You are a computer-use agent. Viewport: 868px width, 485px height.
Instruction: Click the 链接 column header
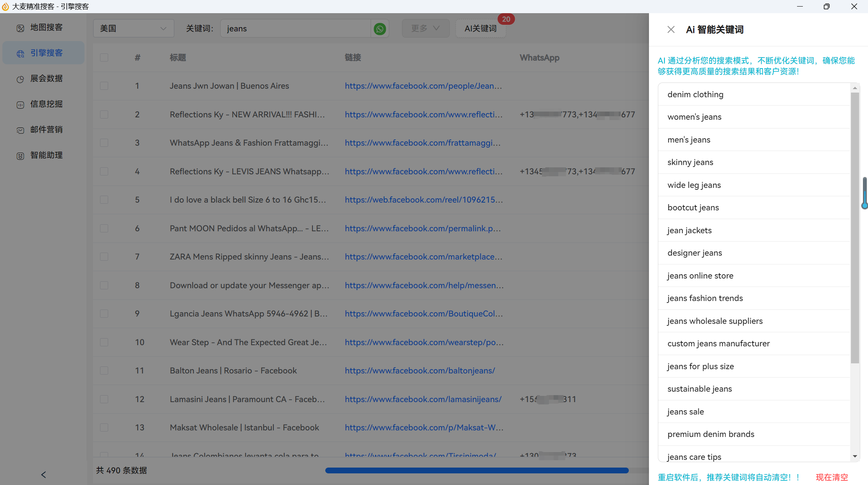(x=353, y=58)
